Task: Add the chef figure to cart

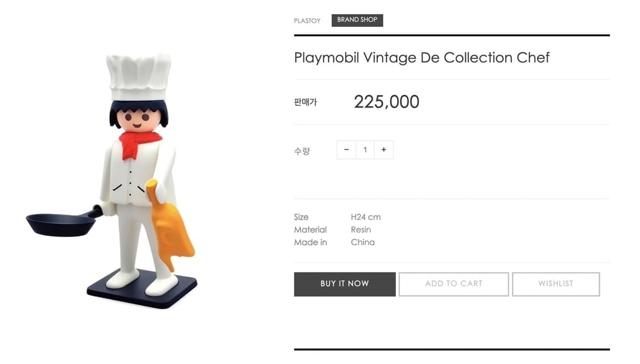Action: (453, 284)
